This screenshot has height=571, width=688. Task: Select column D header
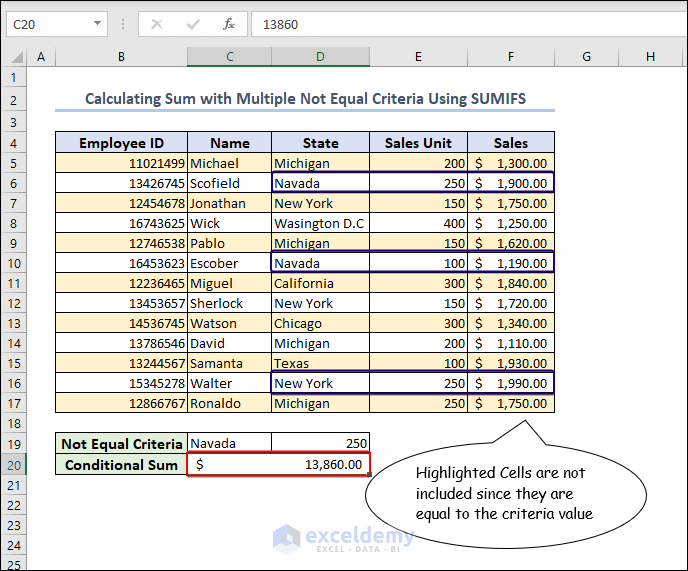tap(321, 57)
